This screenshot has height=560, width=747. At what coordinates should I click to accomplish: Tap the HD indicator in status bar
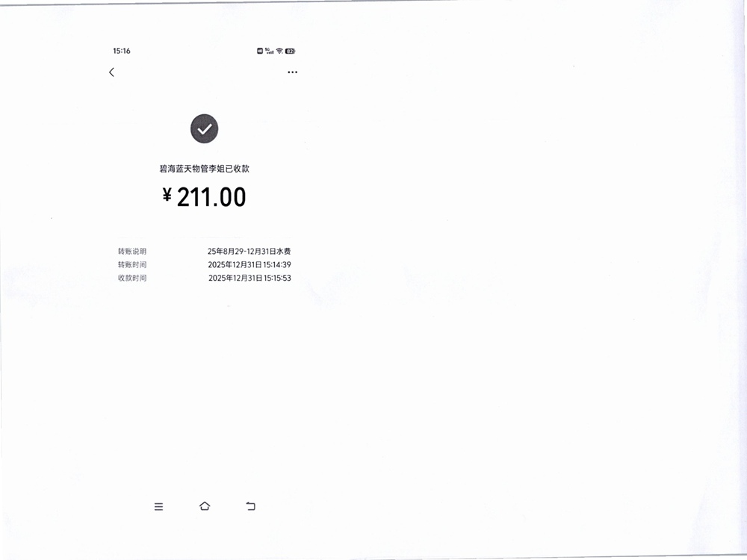pos(260,51)
